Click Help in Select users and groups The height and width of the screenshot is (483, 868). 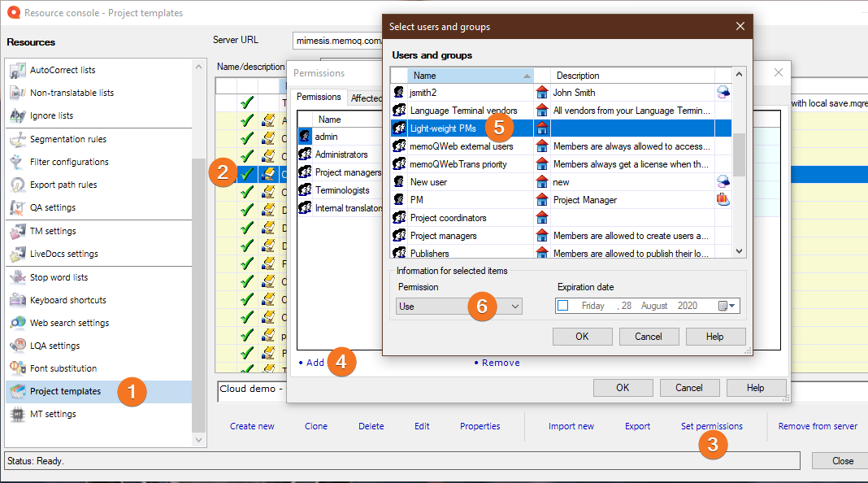tap(715, 336)
